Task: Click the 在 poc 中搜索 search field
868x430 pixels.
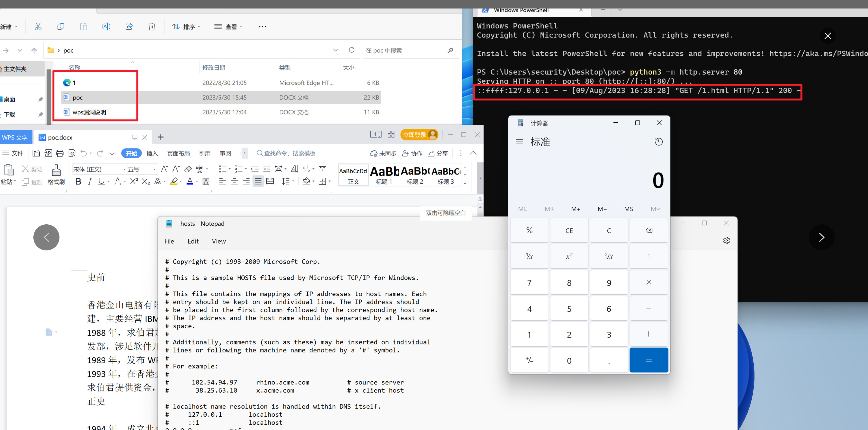Action: pyautogui.click(x=411, y=50)
